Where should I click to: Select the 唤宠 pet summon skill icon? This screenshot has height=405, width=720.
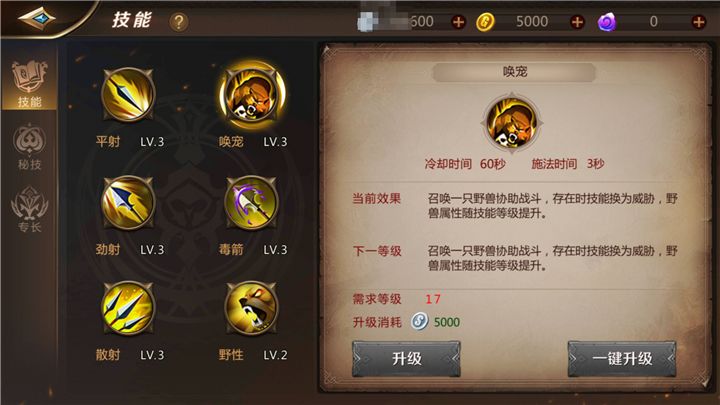(252, 95)
